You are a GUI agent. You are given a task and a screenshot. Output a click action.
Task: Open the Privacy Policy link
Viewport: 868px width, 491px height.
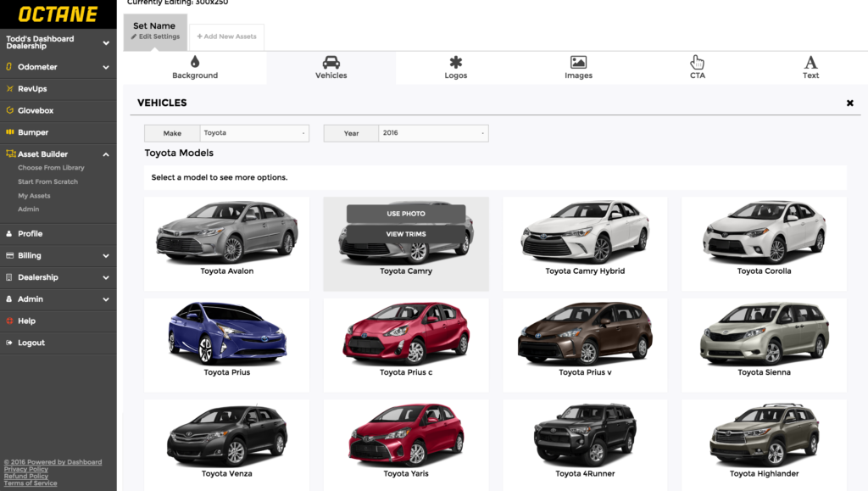pyautogui.click(x=26, y=469)
